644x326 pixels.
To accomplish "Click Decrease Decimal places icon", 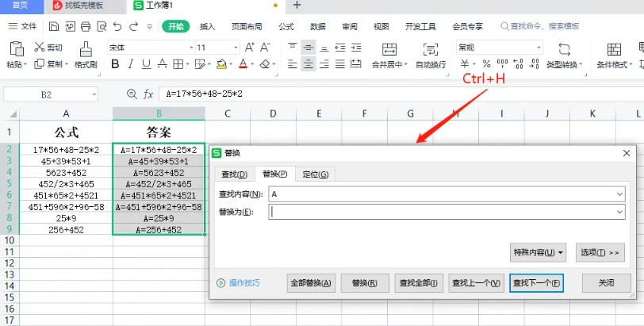I will point(535,64).
